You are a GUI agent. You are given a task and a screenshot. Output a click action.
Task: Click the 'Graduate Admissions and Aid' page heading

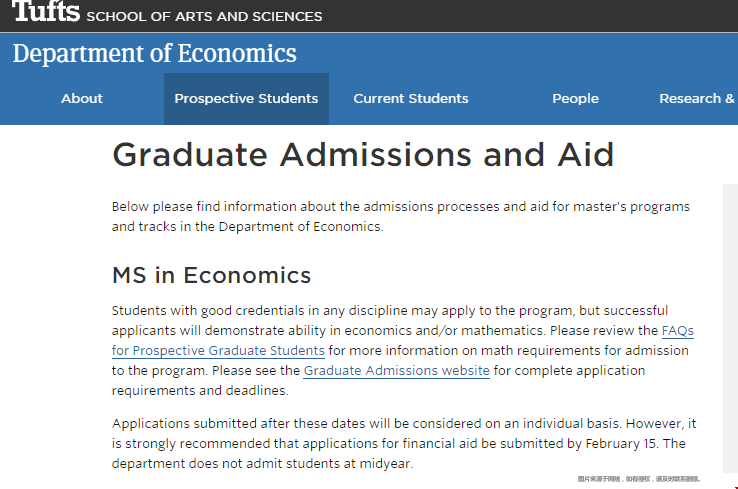[x=363, y=155]
